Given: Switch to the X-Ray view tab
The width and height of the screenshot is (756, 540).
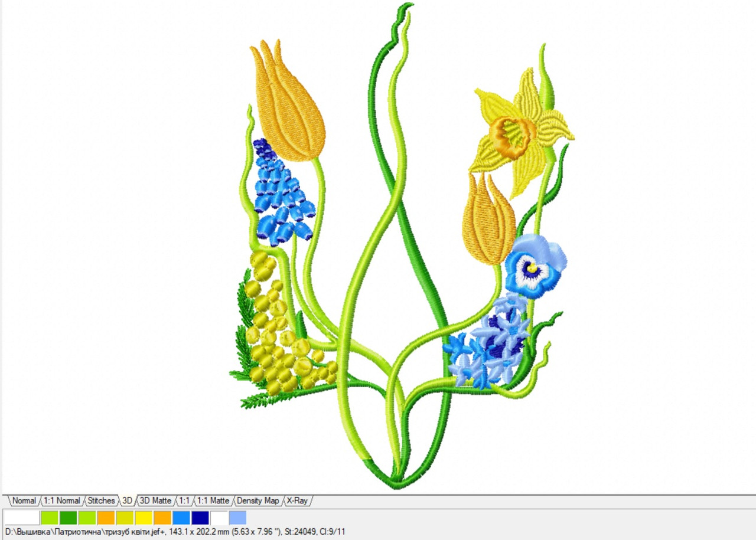Looking at the screenshot, I should [x=296, y=500].
